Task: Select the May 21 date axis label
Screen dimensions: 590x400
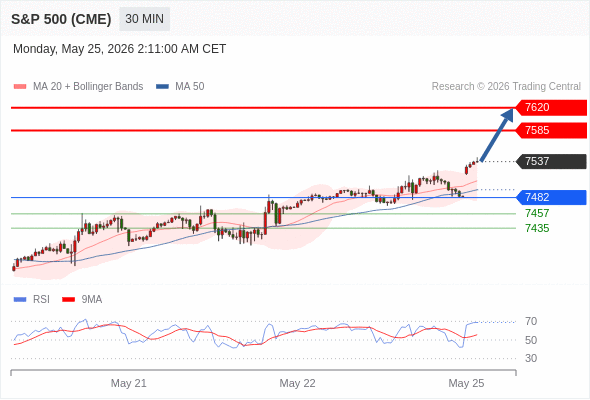Action: click(129, 383)
